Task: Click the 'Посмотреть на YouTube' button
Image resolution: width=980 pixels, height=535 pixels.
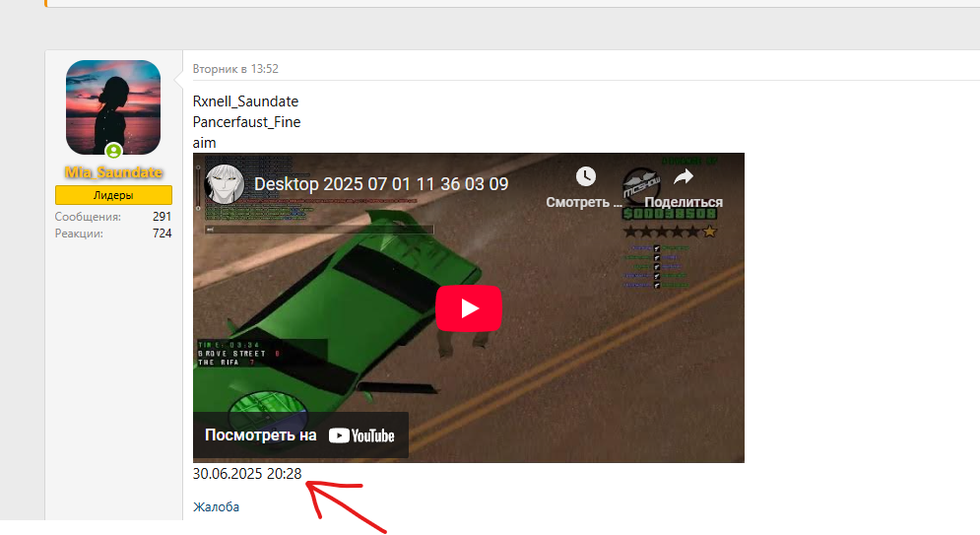Action: [300, 435]
